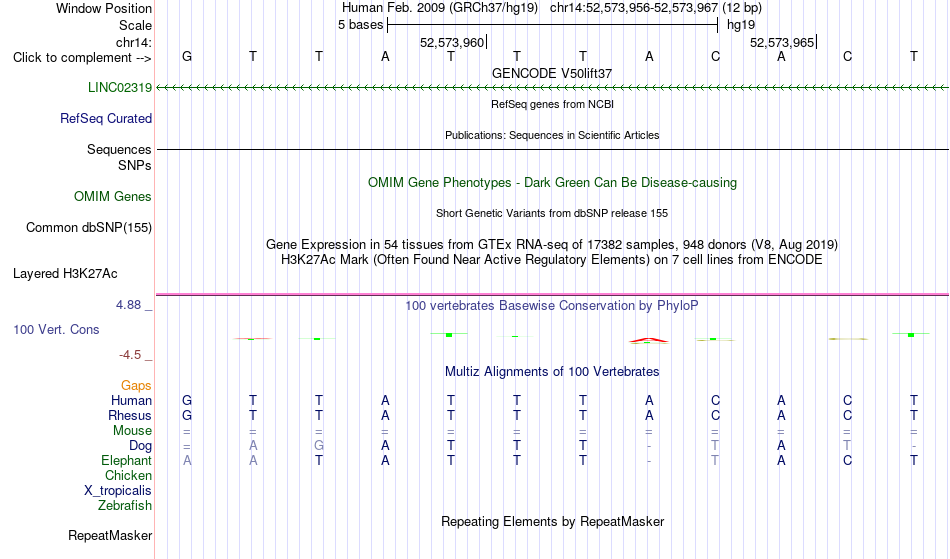This screenshot has width=950, height=559.
Task: Click 'Multiz Alignments of 100 Vertebrates' title
Action: [x=552, y=371]
